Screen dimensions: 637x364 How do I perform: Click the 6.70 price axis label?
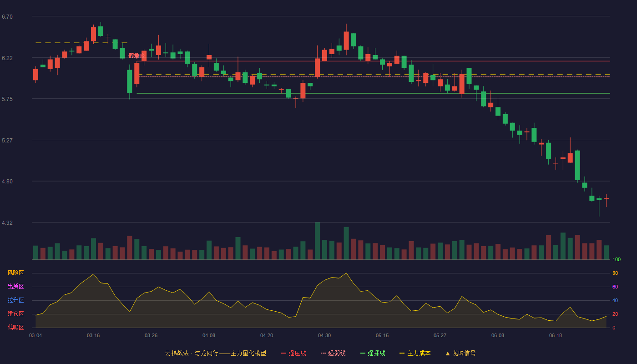(x=7, y=17)
